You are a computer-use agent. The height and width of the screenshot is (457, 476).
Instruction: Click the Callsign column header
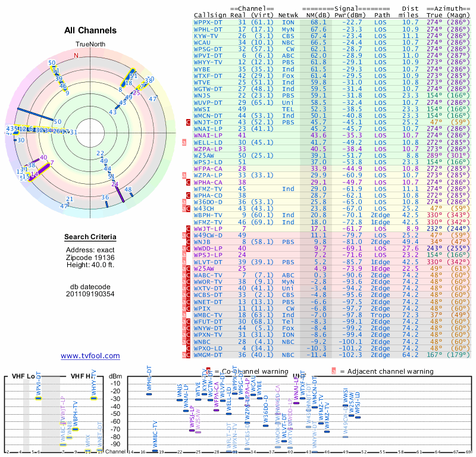pos(210,15)
